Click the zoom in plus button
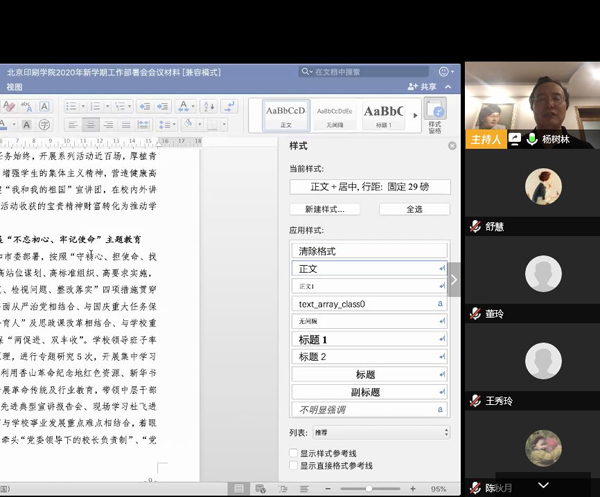The image size is (600, 497). pos(412,489)
